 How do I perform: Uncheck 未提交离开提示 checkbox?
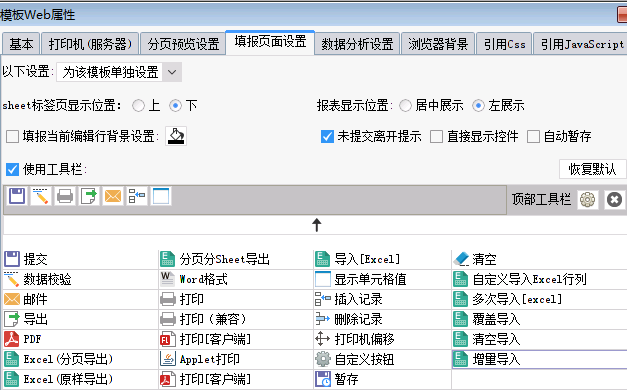[x=327, y=136]
